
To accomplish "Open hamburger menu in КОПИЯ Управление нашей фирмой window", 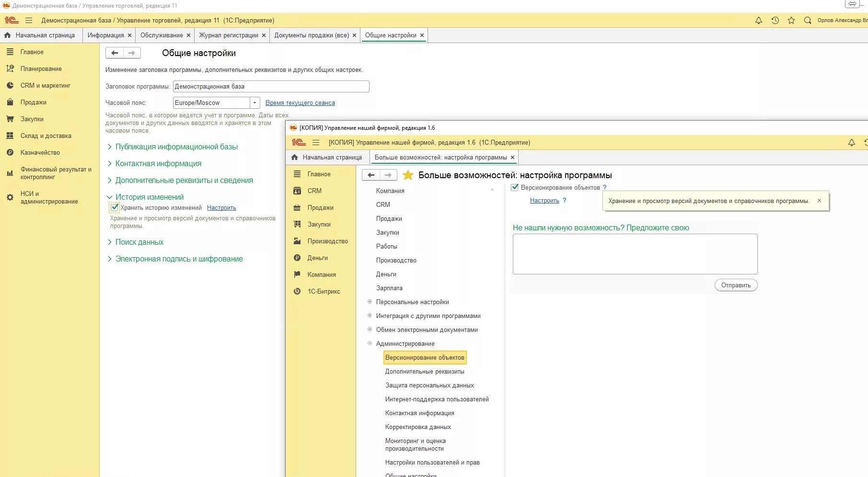I will (316, 143).
